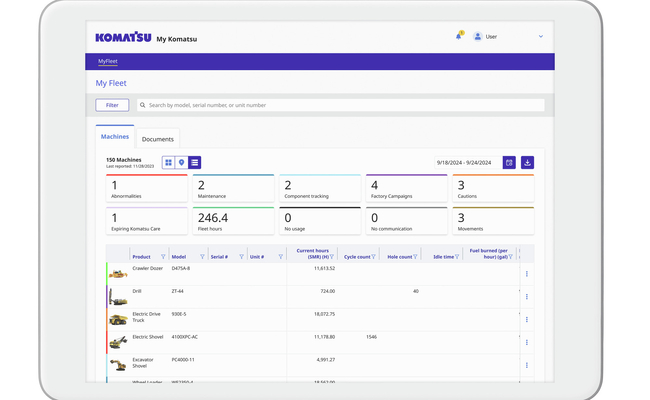The height and width of the screenshot is (400, 650).
Task: Focus the model, serial, unit search field
Action: coord(340,105)
